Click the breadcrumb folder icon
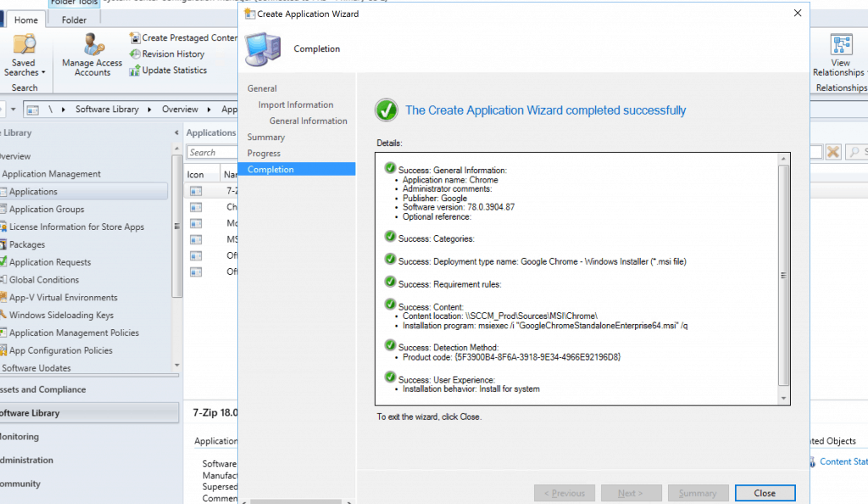868x504 pixels. point(33,109)
